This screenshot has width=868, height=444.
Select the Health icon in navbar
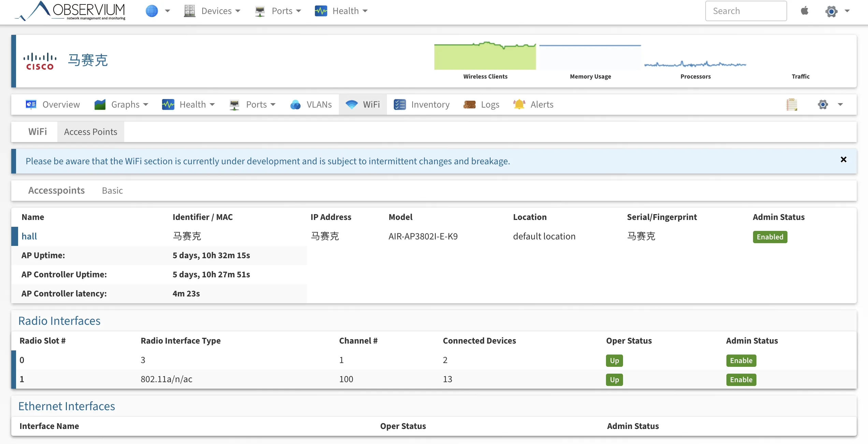point(320,11)
